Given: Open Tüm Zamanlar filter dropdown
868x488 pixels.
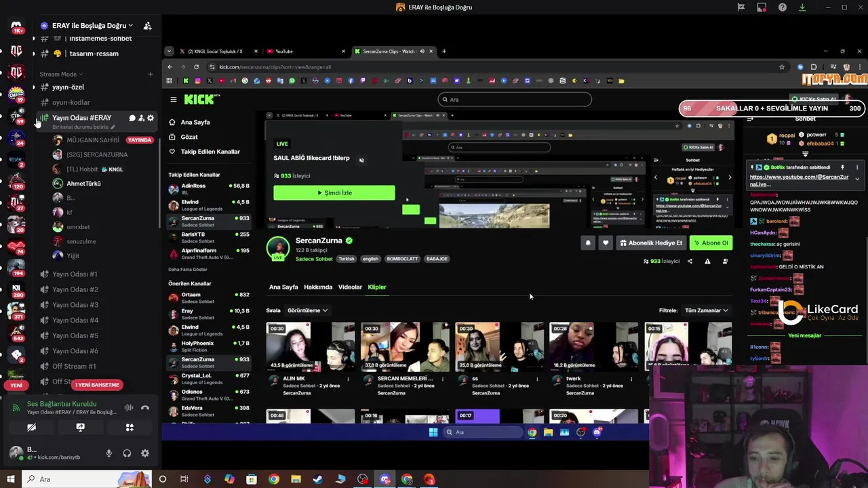Looking at the screenshot, I should click(707, 310).
